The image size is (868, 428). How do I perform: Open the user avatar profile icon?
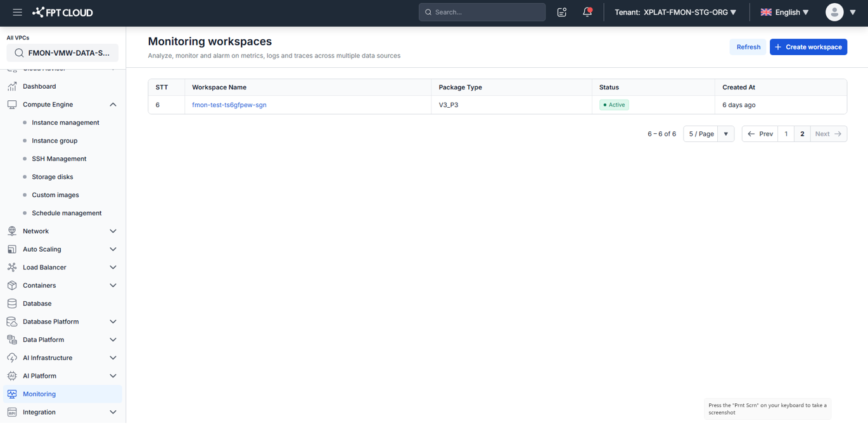[834, 12]
